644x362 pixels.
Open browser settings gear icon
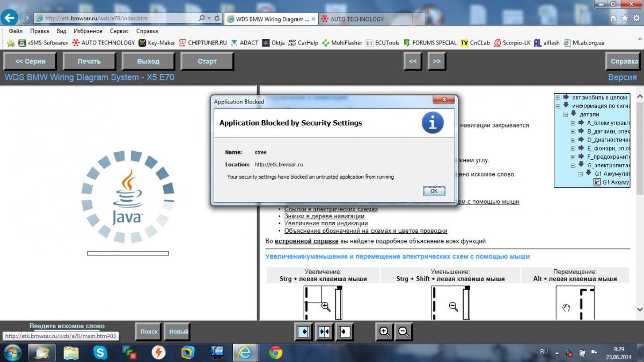click(635, 18)
